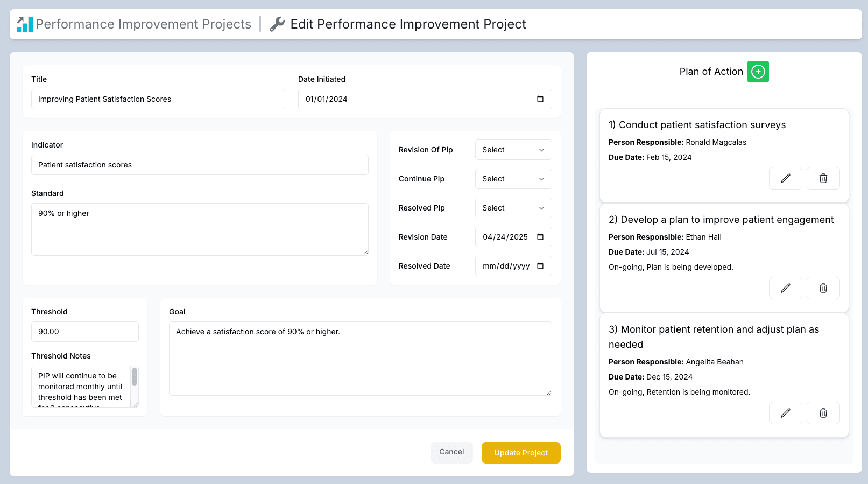Delete the patient satisfaction surveys action
Viewport: 868px width, 484px height.
pos(823,178)
